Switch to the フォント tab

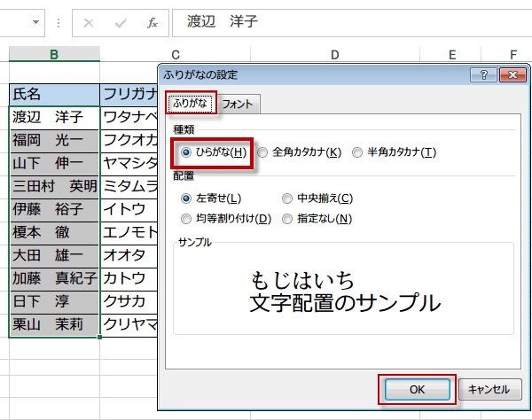[x=238, y=105]
